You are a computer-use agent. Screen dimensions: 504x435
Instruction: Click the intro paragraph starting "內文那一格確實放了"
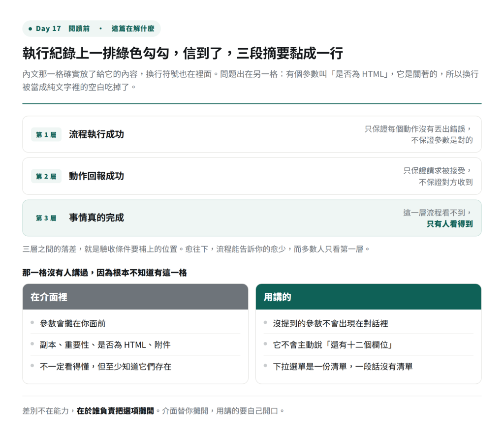(251, 80)
